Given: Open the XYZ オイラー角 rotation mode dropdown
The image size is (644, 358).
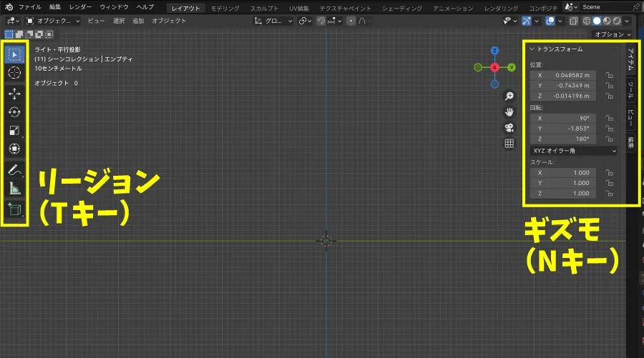Looking at the screenshot, I should (573, 151).
